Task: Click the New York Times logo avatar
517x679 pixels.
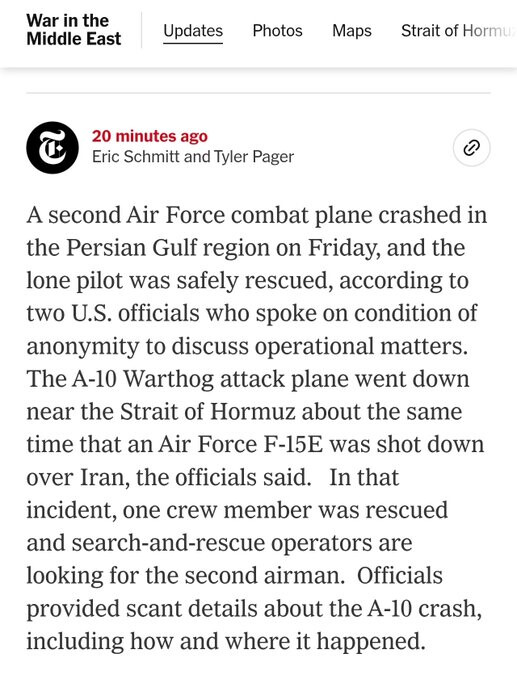Action: (52, 147)
